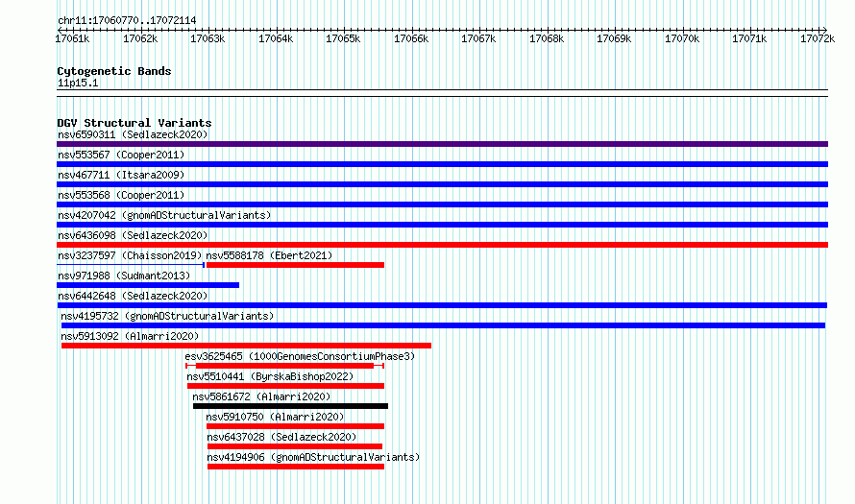The height and width of the screenshot is (504, 855).
Task: Click the chr11:17060770..17072114 region label
Action: 127,21
